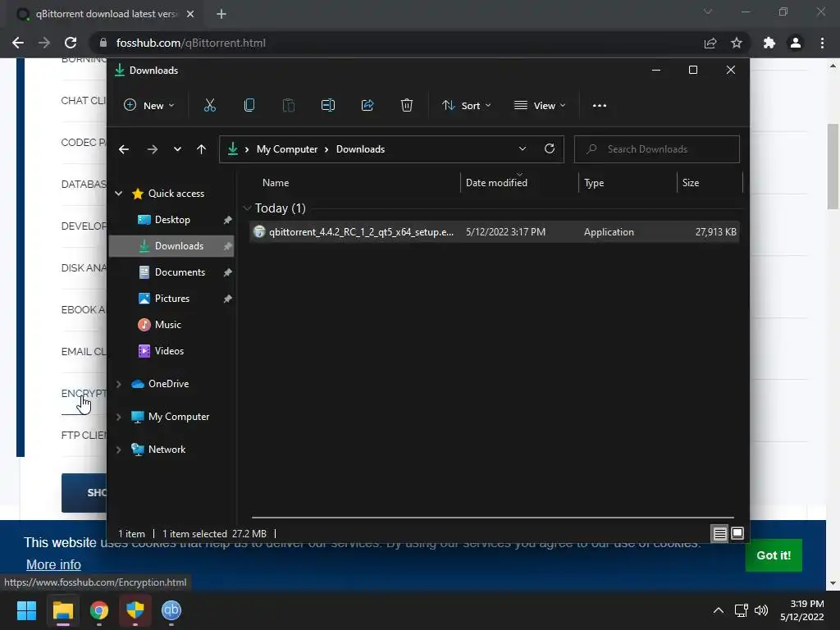Select Desktop in Quick access
This screenshot has height=630, width=840.
click(171, 220)
